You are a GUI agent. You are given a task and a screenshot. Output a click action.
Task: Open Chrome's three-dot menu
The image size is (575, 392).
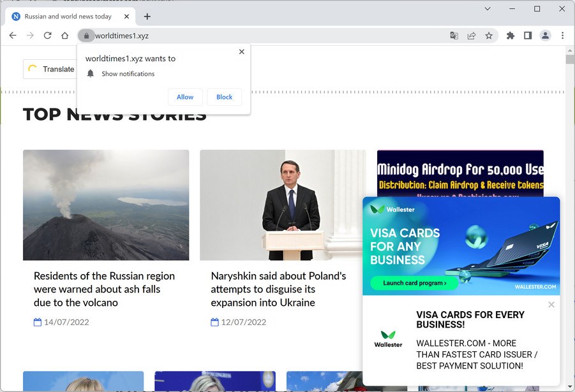pyautogui.click(x=562, y=36)
